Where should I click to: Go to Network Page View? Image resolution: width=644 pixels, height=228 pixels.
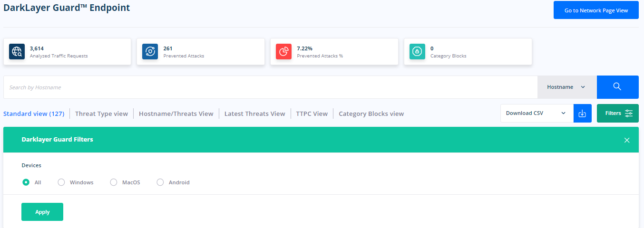pyautogui.click(x=596, y=10)
